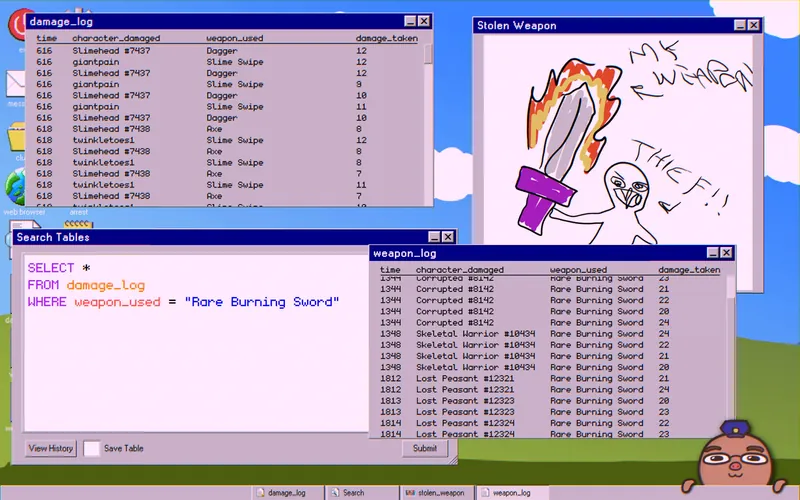Click the time header in damage_log

(46, 38)
